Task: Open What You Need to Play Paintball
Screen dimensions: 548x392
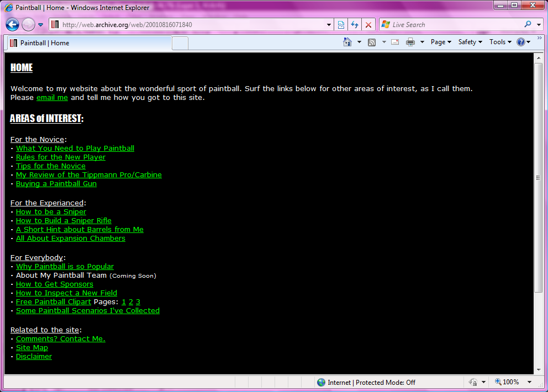Action: coord(75,148)
